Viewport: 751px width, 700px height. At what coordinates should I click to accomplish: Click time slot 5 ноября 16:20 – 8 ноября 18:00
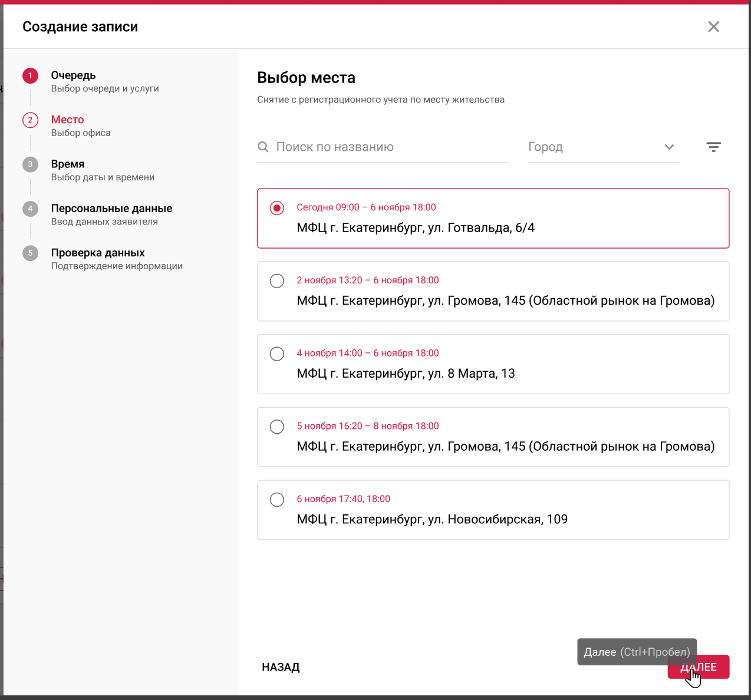pos(368,426)
